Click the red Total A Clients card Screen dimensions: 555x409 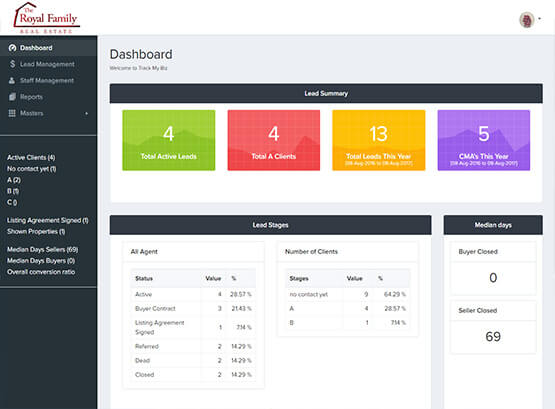coord(274,140)
